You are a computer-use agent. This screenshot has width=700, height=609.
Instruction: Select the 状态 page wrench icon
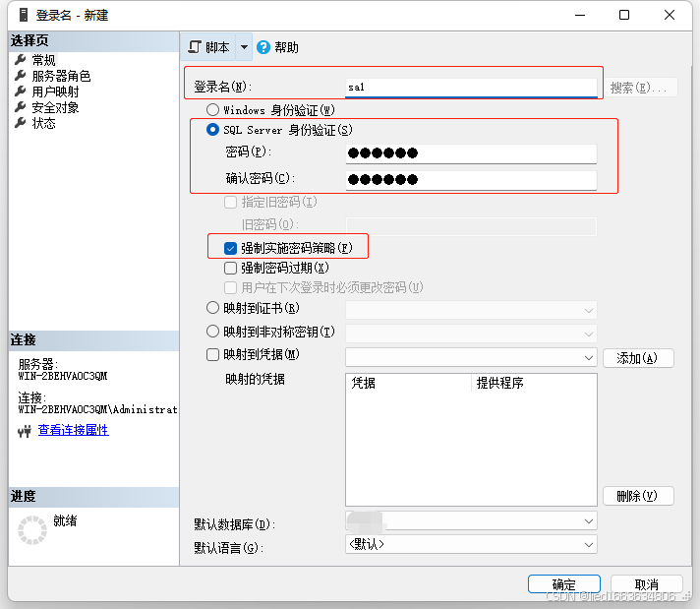coord(20,123)
